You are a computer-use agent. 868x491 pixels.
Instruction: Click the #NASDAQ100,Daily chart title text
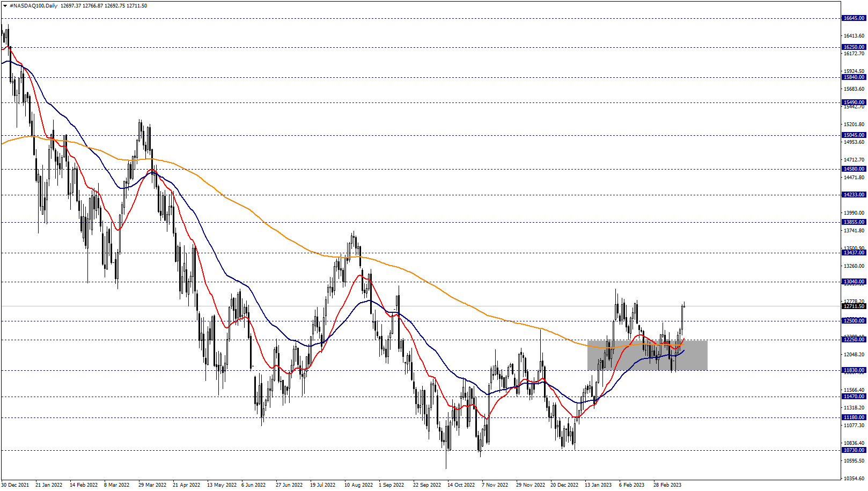point(34,6)
